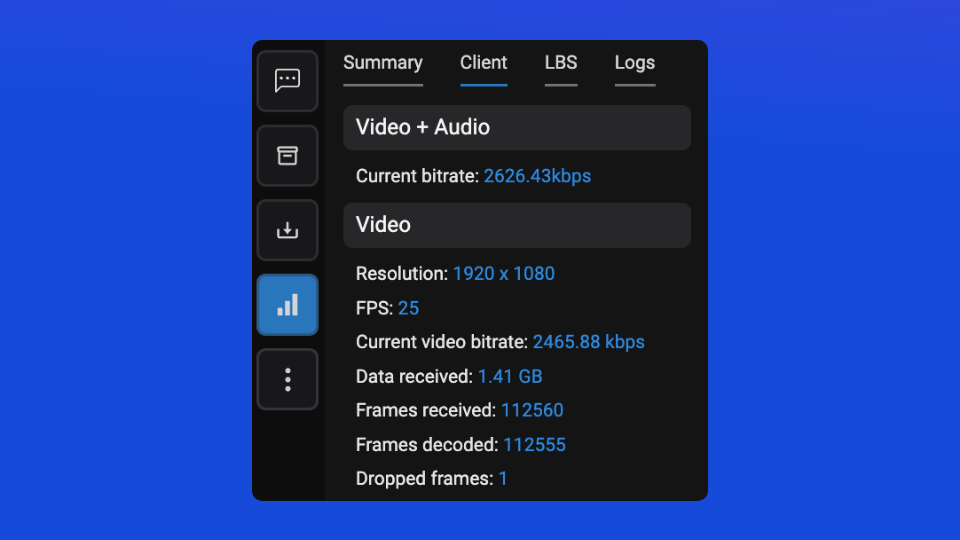Switch to the Summary tab

point(383,63)
